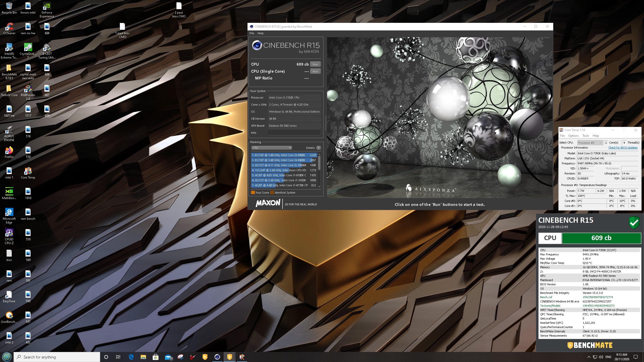This screenshot has width=644, height=362.
Task: Launch CCleaner from the desktop
Action: (9, 29)
